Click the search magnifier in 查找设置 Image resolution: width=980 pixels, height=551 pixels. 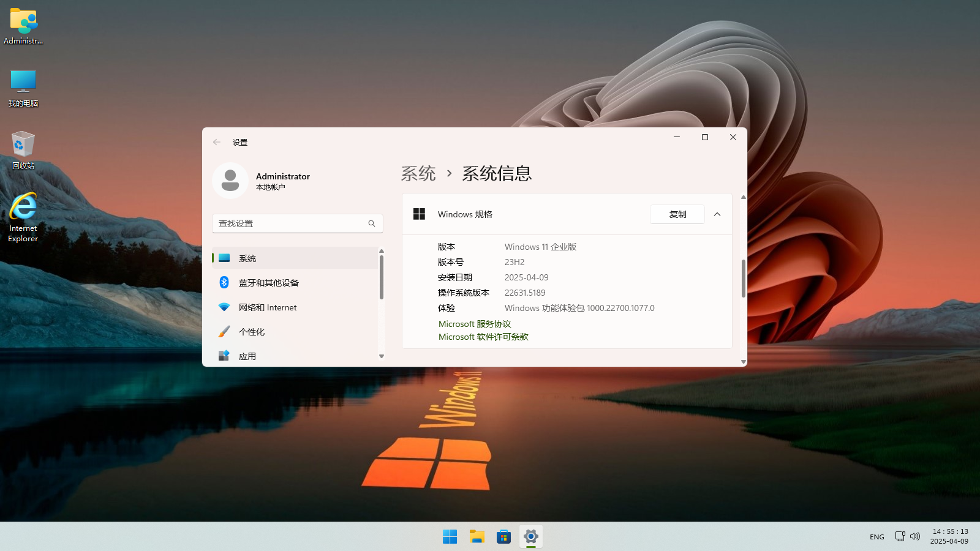pyautogui.click(x=372, y=223)
